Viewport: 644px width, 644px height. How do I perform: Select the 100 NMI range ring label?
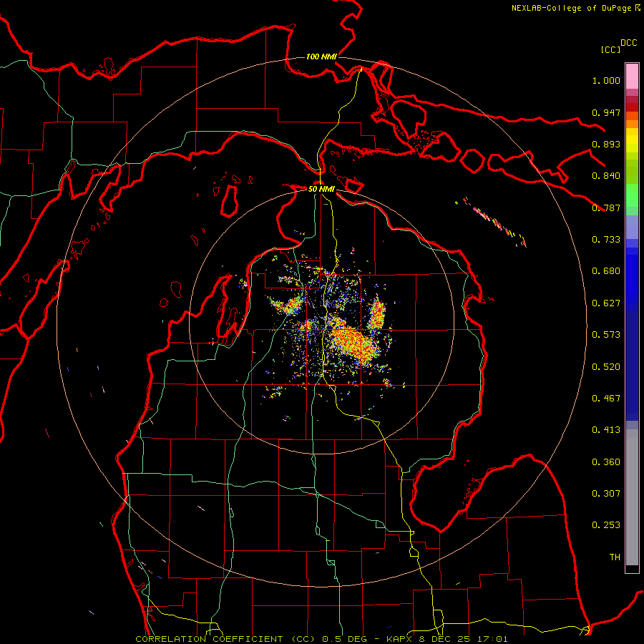(321, 57)
